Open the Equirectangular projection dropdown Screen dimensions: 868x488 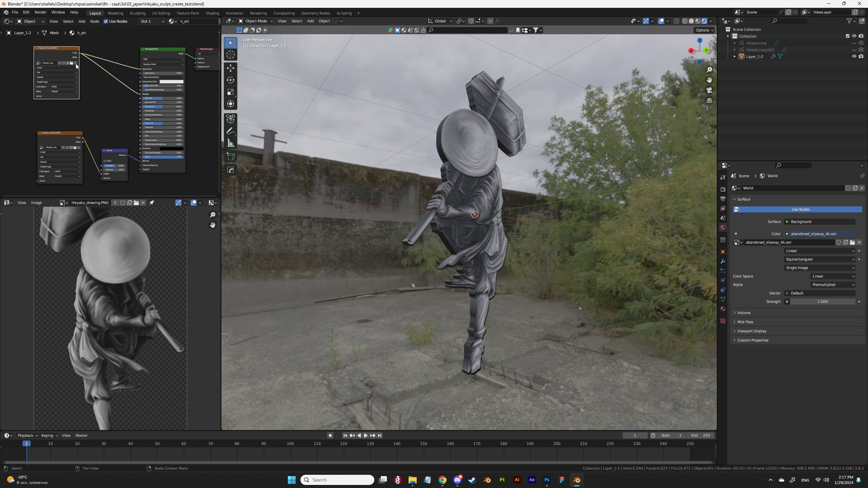820,259
